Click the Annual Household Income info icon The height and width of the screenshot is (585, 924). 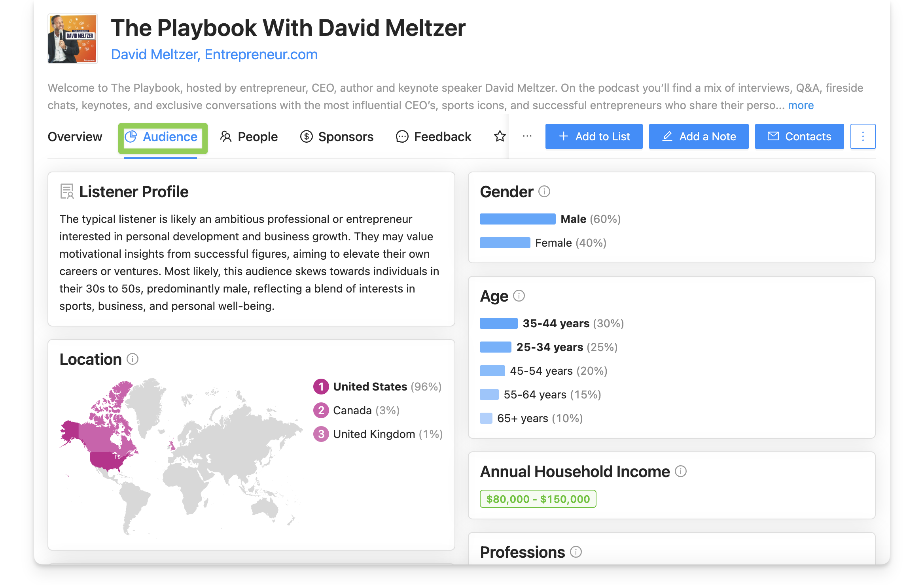tap(681, 471)
